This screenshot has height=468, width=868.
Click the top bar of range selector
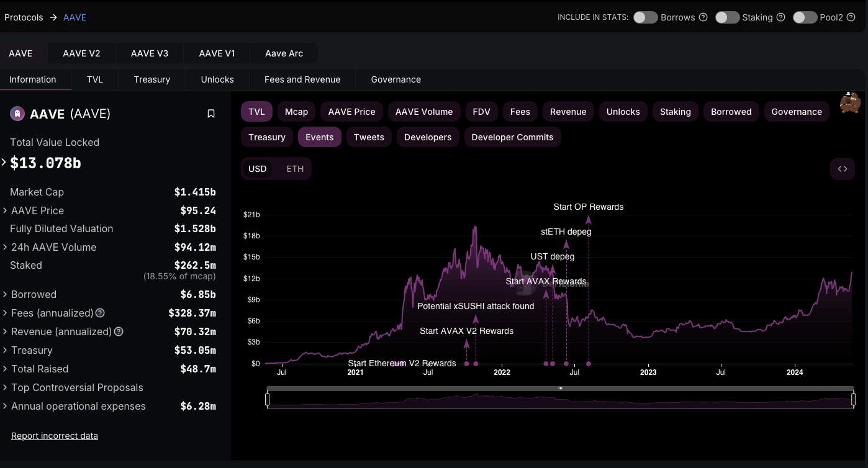click(560, 389)
